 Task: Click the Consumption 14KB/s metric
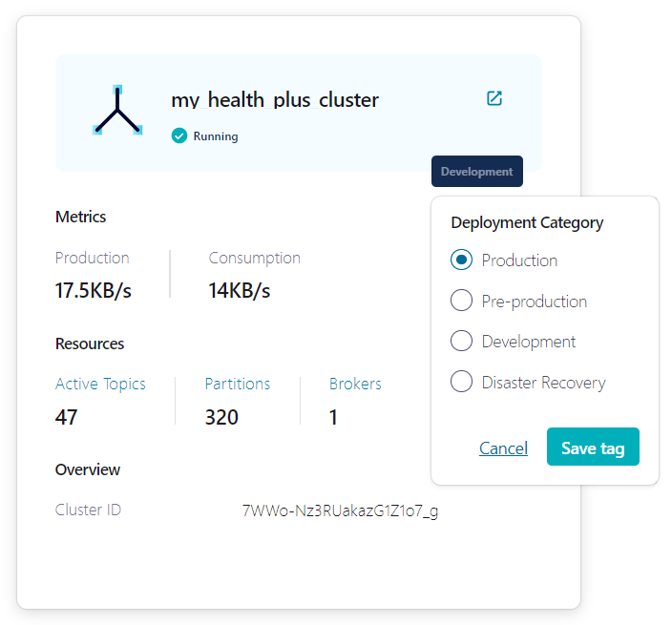click(x=240, y=290)
